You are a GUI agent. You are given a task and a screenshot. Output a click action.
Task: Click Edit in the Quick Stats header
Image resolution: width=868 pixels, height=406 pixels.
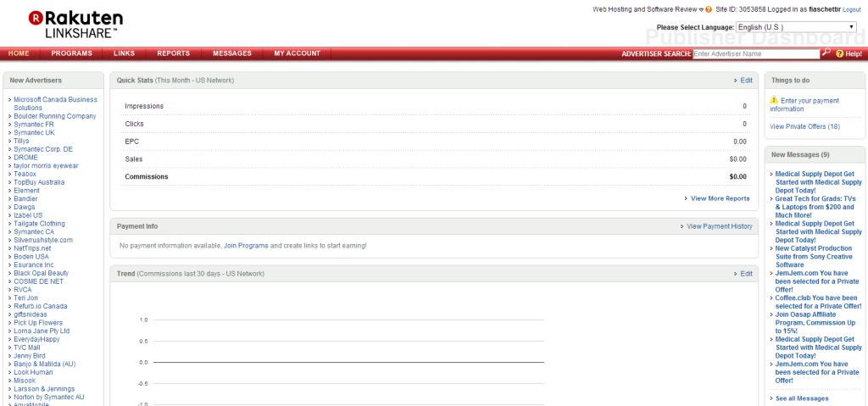(746, 81)
